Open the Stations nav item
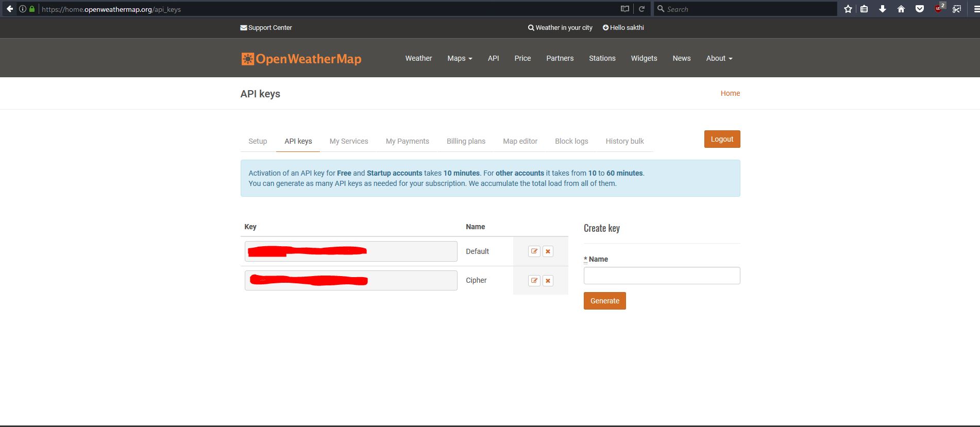This screenshot has height=427, width=980. [602, 58]
